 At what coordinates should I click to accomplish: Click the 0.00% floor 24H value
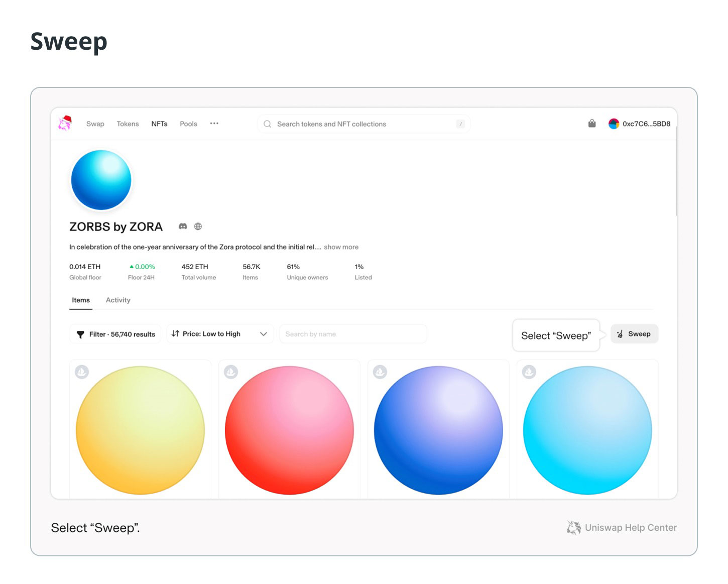142,267
